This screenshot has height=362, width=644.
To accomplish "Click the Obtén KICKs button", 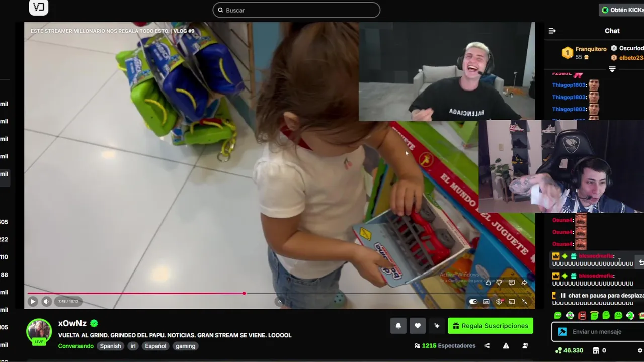I will pyautogui.click(x=622, y=10).
